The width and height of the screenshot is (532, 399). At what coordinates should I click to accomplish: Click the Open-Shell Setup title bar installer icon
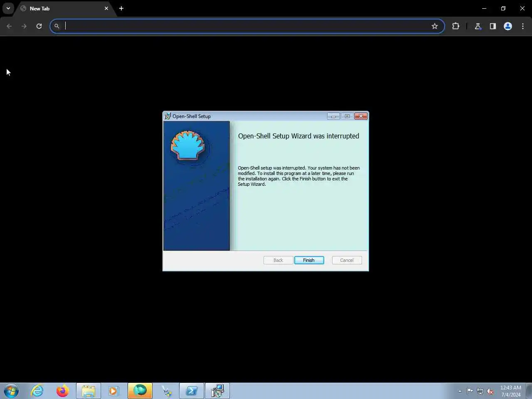click(167, 116)
